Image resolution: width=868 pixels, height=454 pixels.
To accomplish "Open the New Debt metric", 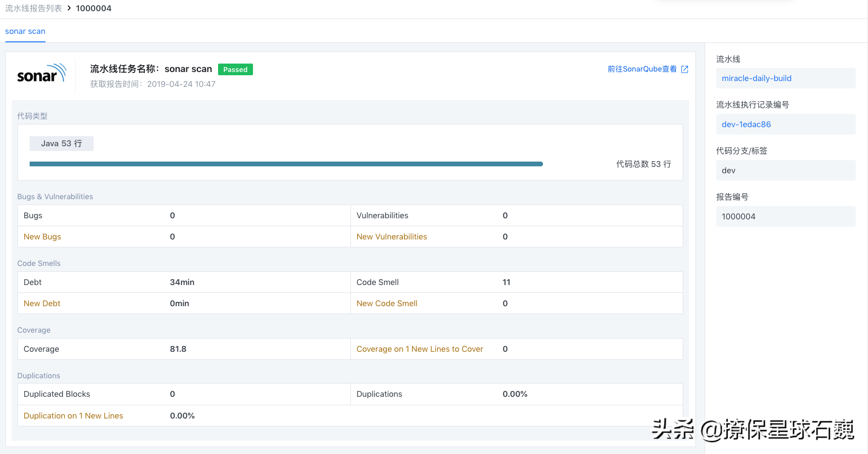I will tap(42, 304).
